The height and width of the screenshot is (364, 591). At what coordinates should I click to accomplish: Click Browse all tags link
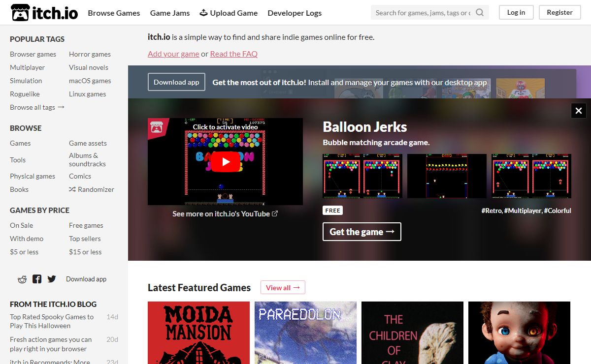(37, 107)
